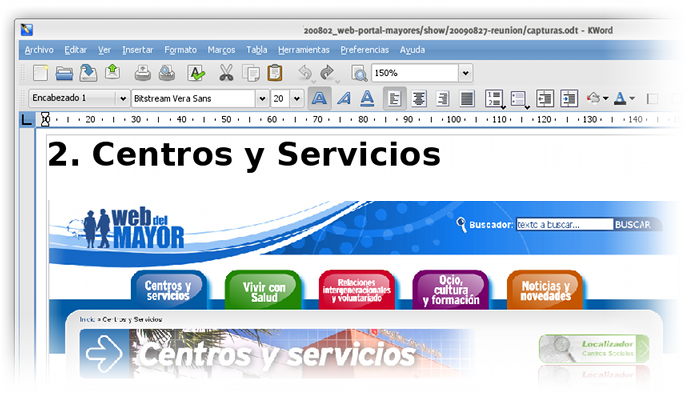Viewport: 700px width, 400px height.
Task: Select the Vivir con Salud tab
Action: coord(263,290)
